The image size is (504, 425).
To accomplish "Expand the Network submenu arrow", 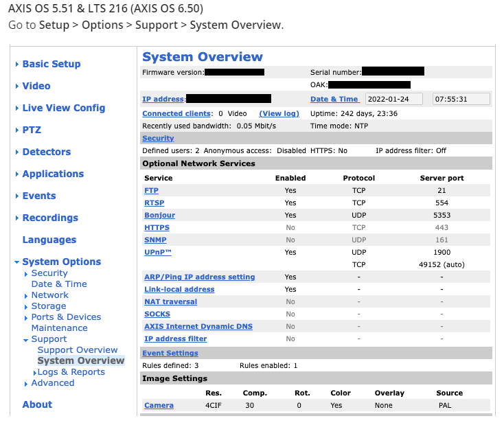I will (26, 296).
